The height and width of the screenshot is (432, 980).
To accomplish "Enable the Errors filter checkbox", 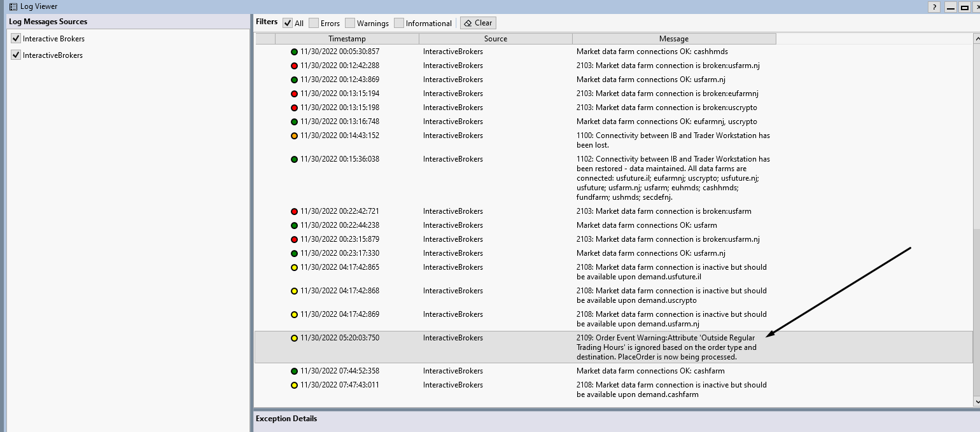I will click(x=314, y=23).
